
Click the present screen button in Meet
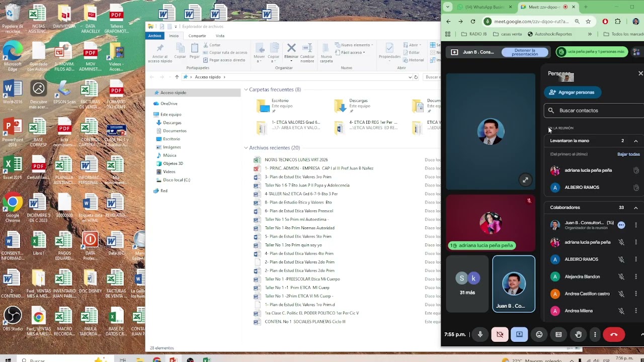(519, 334)
